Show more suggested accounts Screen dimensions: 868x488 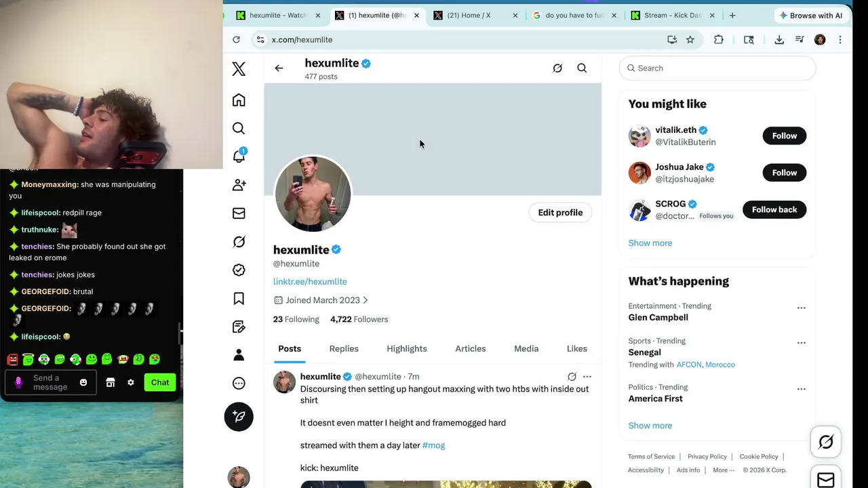click(650, 243)
